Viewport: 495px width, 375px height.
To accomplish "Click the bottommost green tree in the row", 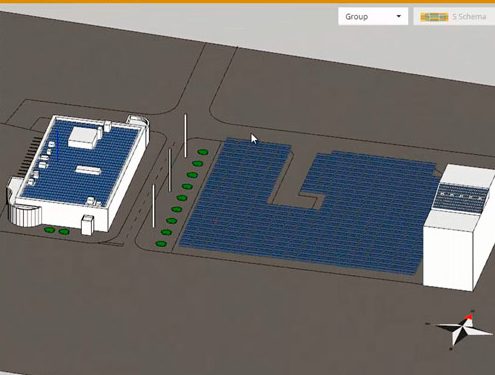I will click(x=161, y=244).
